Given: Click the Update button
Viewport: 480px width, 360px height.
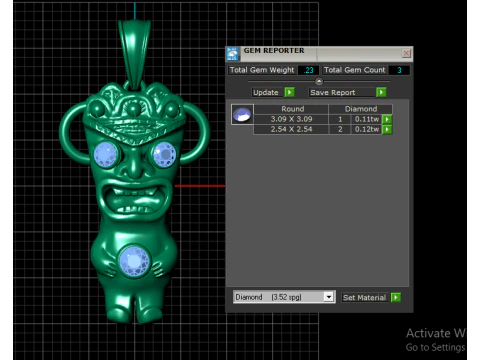Looking at the screenshot, I should point(266,92).
